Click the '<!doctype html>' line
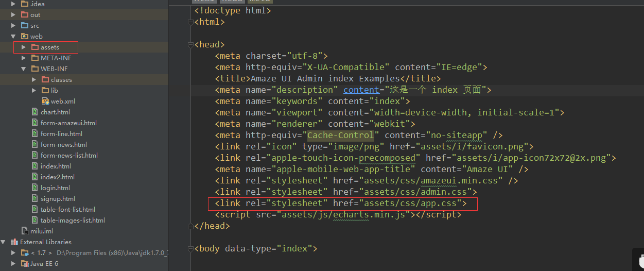 tap(233, 10)
